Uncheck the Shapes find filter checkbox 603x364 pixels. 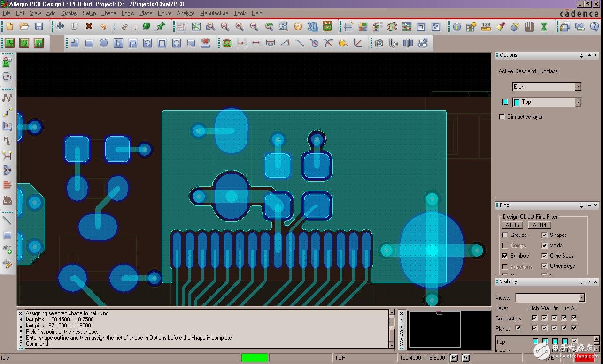[x=544, y=235]
